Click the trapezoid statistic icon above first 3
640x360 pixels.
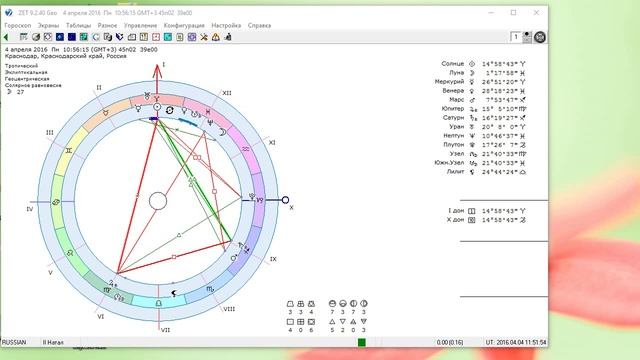[x=290, y=304]
